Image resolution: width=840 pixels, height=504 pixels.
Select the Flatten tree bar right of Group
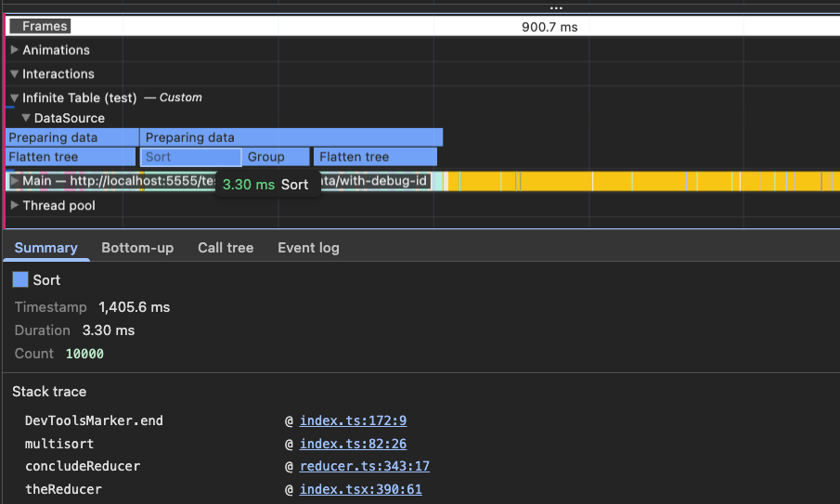(x=375, y=158)
